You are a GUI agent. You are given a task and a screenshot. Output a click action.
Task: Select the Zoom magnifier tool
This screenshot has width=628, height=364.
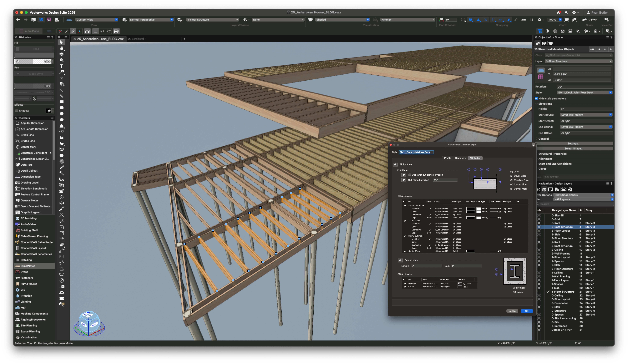pyautogui.click(x=62, y=60)
